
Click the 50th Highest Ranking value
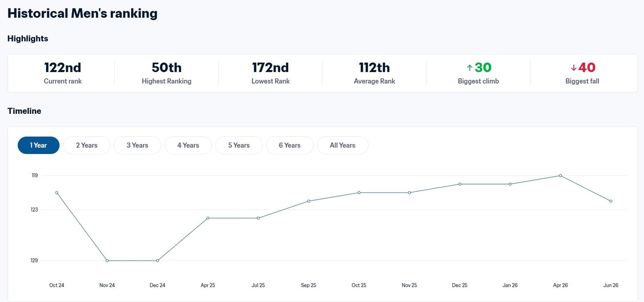point(167,67)
